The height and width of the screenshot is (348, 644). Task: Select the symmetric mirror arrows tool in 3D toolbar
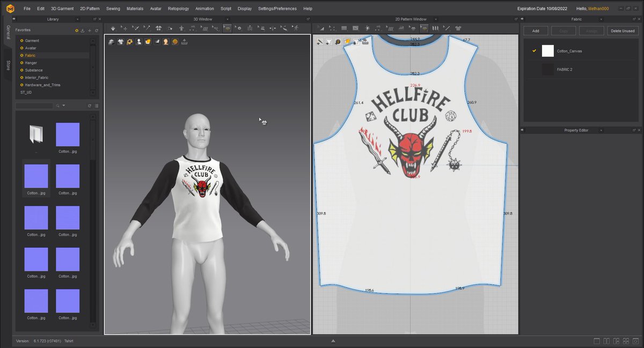(273, 28)
